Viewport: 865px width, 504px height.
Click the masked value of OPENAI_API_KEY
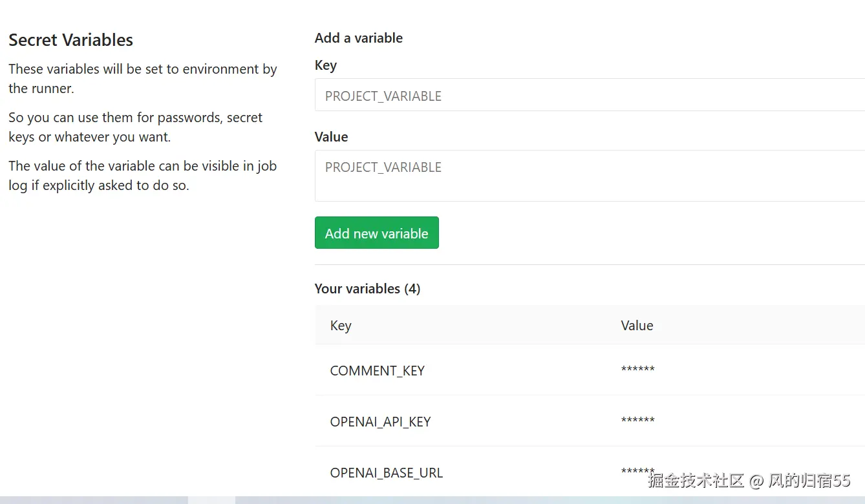(637, 421)
